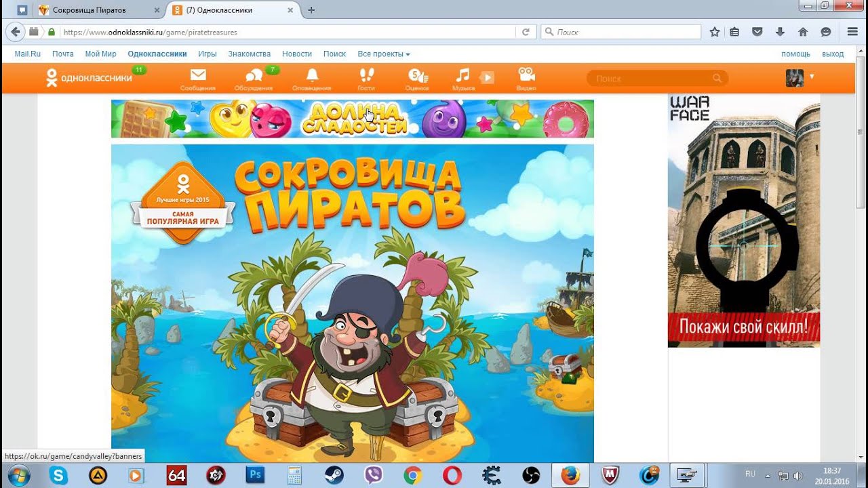Open the Windows Start button
This screenshot has height=488, width=868.
tap(18, 476)
